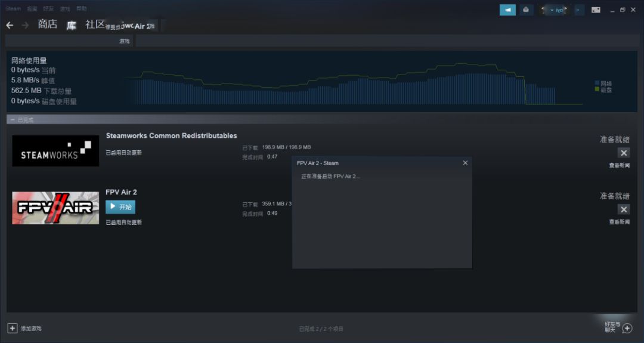Open the account name dropdown

(x=553, y=10)
